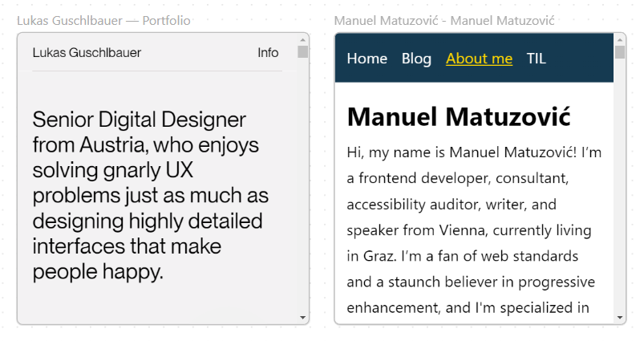Open the Lukas Guschlbauer header name link
Viewport: 644px width, 341px height.
coord(87,53)
